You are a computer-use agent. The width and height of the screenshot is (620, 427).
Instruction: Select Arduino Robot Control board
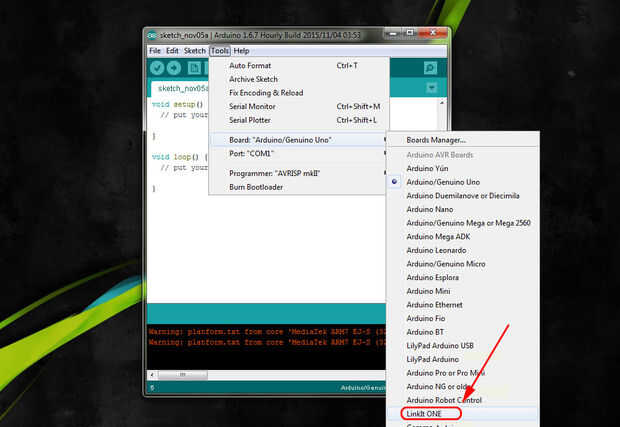tap(463, 400)
